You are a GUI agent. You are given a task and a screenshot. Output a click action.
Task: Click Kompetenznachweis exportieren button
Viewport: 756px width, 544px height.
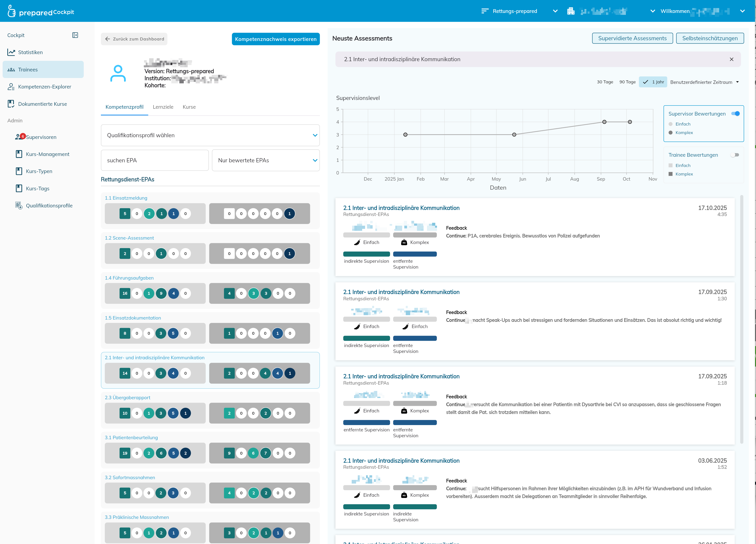(x=275, y=39)
